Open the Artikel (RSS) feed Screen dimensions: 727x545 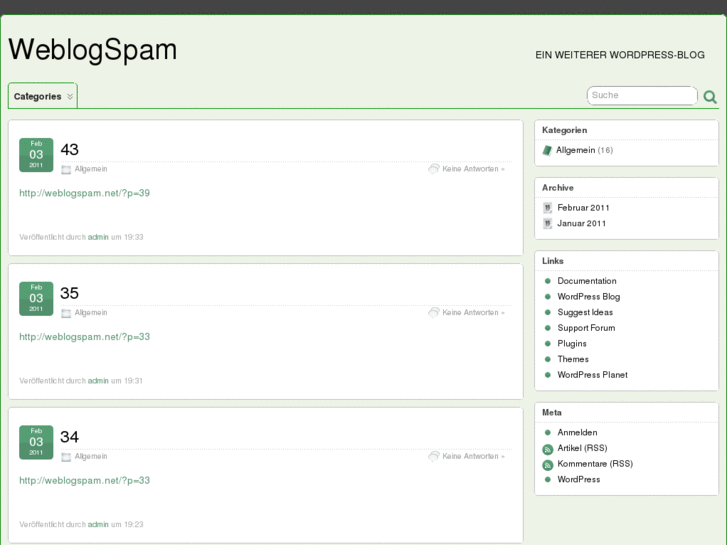(582, 449)
